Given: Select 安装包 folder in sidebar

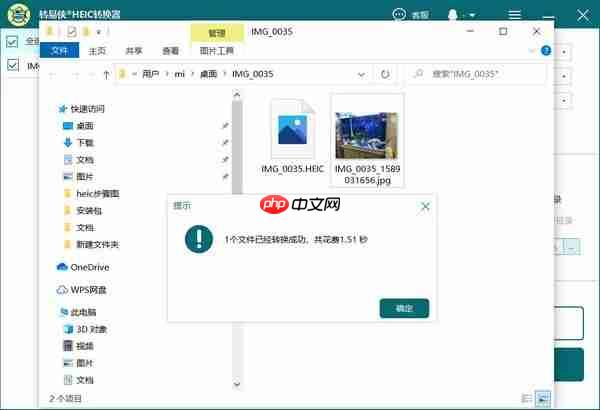Looking at the screenshot, I should point(83,211).
